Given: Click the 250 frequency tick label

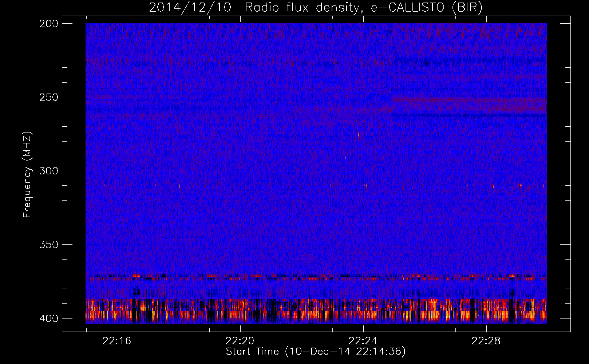Looking at the screenshot, I should 48,97.
